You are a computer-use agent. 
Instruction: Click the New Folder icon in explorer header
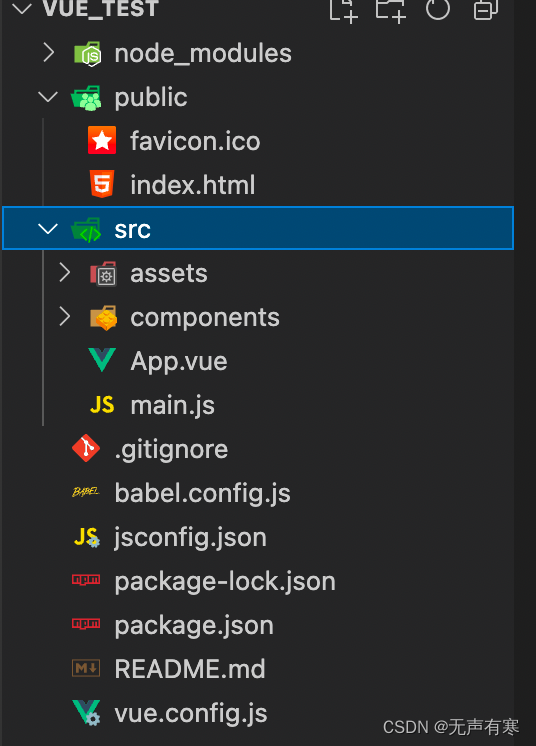pyautogui.click(x=390, y=10)
